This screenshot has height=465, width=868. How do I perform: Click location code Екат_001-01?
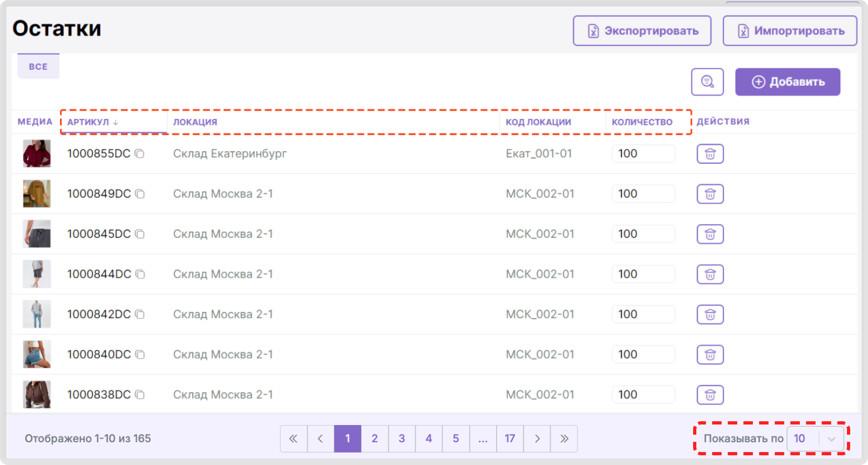click(539, 154)
